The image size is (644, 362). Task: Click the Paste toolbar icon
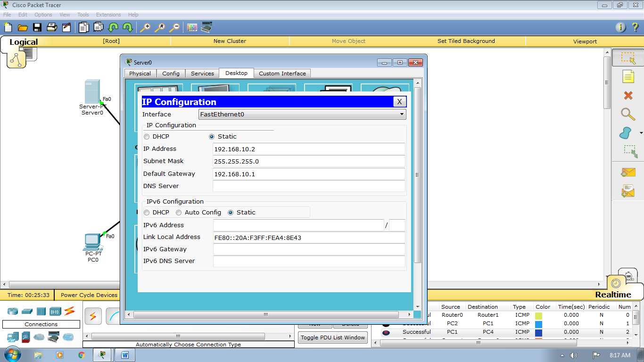tap(98, 27)
